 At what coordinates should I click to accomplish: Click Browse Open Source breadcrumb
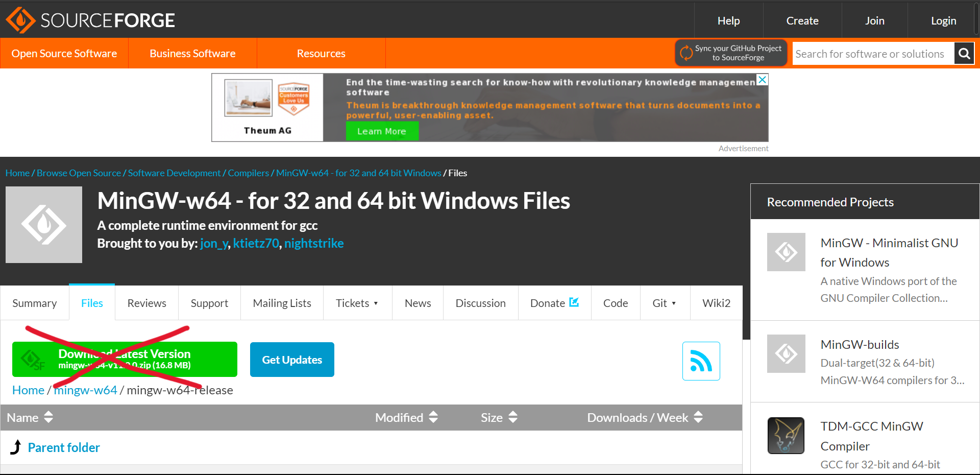(79, 173)
